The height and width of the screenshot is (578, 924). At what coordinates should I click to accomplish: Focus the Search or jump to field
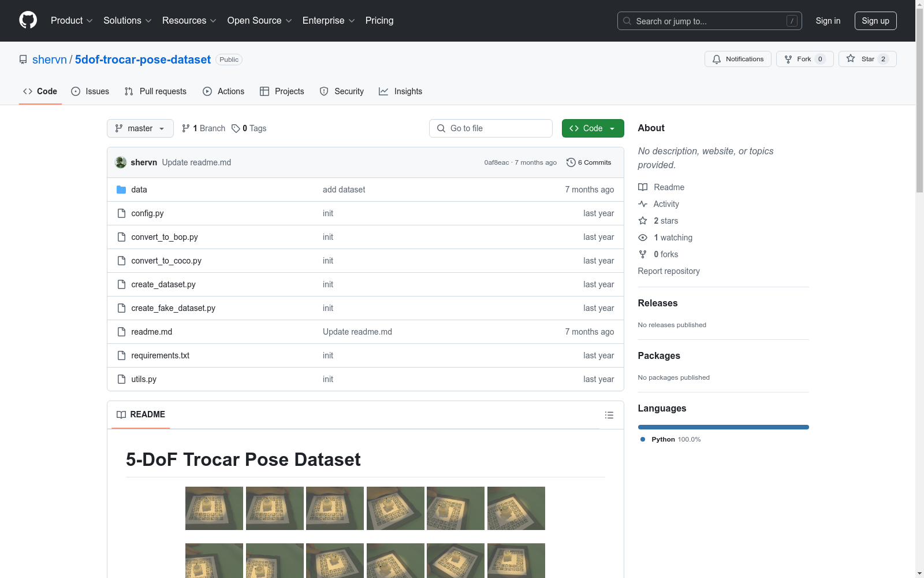point(709,21)
